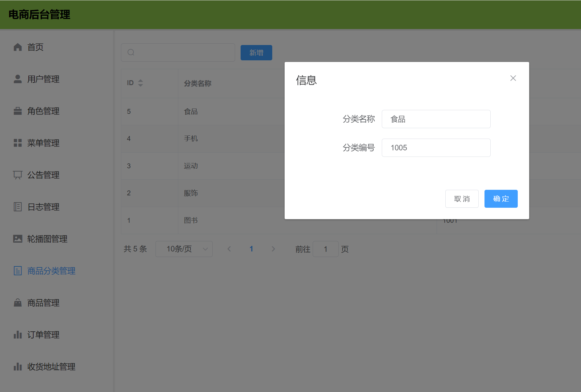
Task: Click the 电商后台管理 header title
Action: click(x=39, y=14)
